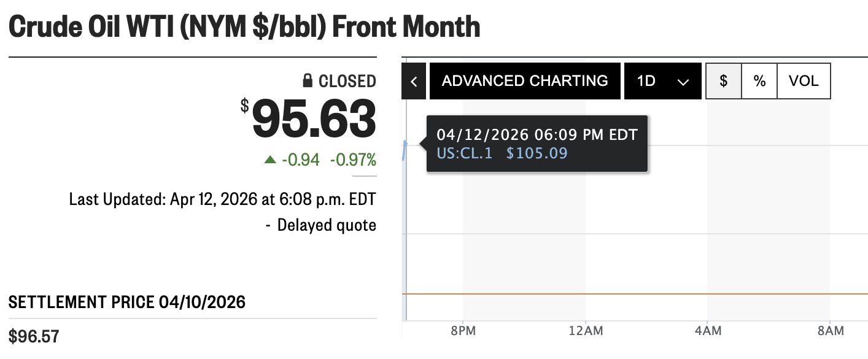Open Advanced Charting

[525, 80]
